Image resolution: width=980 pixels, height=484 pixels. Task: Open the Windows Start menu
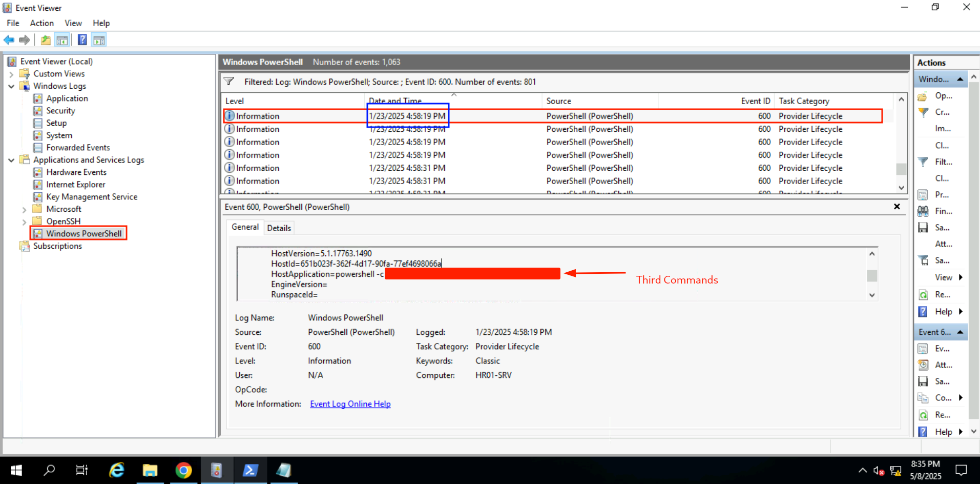coord(16,470)
